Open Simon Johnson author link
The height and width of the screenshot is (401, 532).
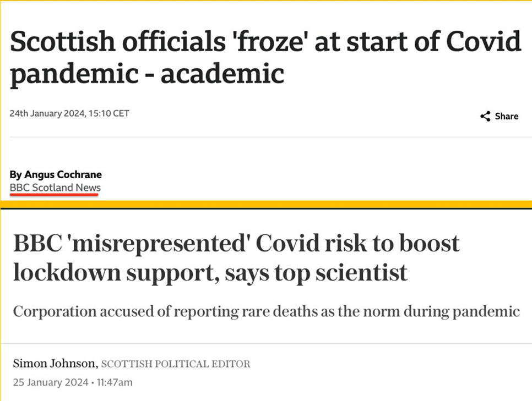(55, 364)
